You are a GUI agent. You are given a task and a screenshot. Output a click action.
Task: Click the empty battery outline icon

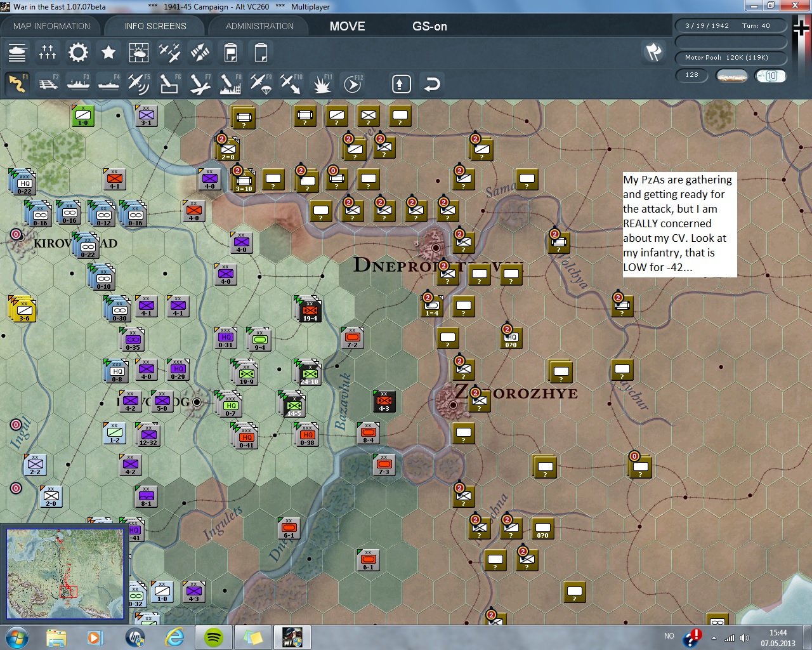point(261,52)
